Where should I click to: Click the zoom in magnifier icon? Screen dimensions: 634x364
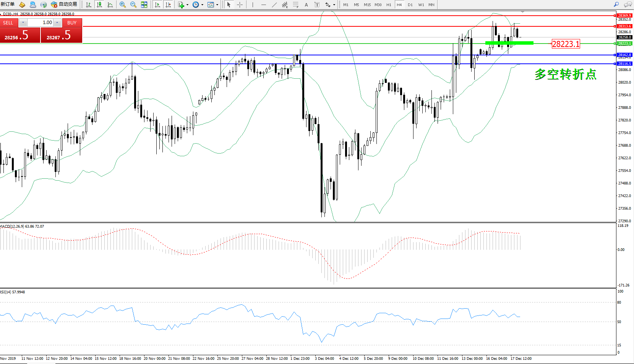click(123, 5)
